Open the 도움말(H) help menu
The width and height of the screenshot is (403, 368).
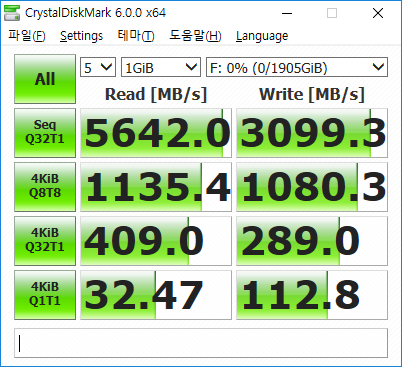[x=195, y=36]
